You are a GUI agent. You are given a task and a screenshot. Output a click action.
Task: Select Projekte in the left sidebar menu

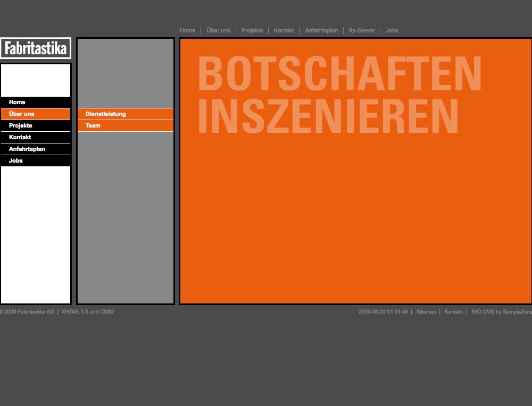[36, 125]
